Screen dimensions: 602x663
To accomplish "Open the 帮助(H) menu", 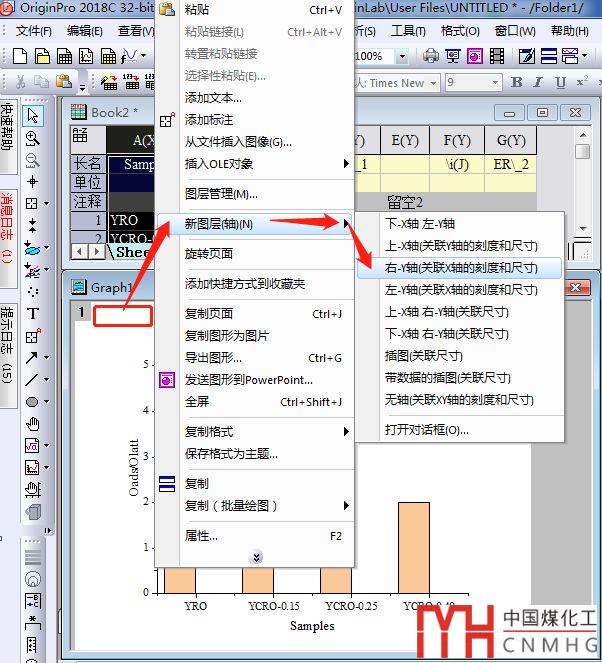I will 569,31.
